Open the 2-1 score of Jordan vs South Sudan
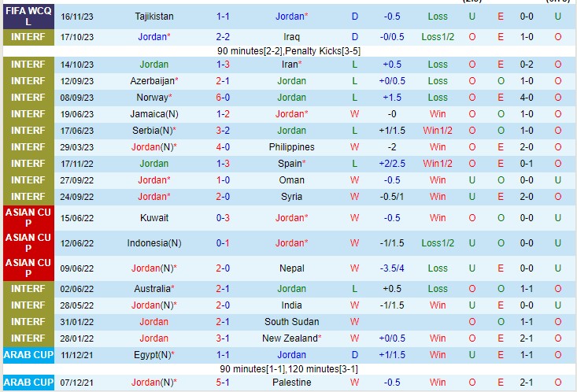Screen dimensions: 577x392 [x=223, y=322]
